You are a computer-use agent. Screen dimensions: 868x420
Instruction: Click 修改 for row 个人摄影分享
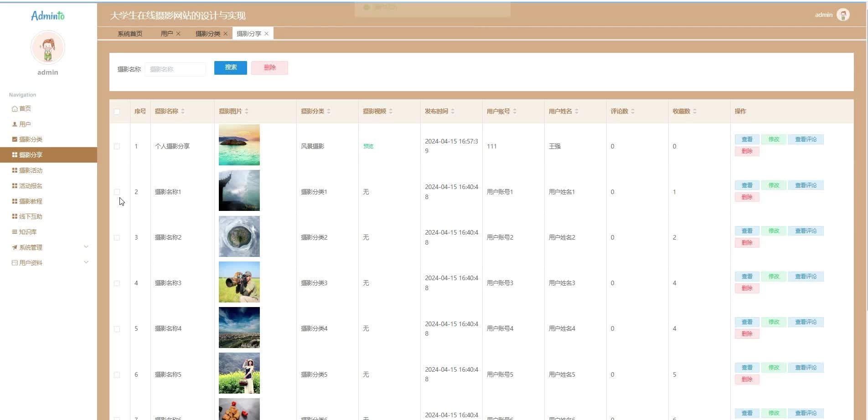point(774,139)
